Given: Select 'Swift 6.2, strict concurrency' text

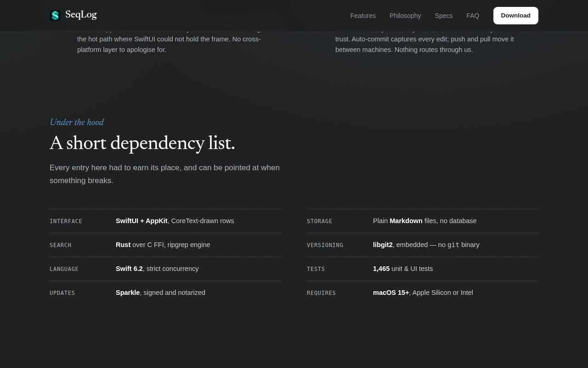Looking at the screenshot, I should pyautogui.click(x=157, y=269).
